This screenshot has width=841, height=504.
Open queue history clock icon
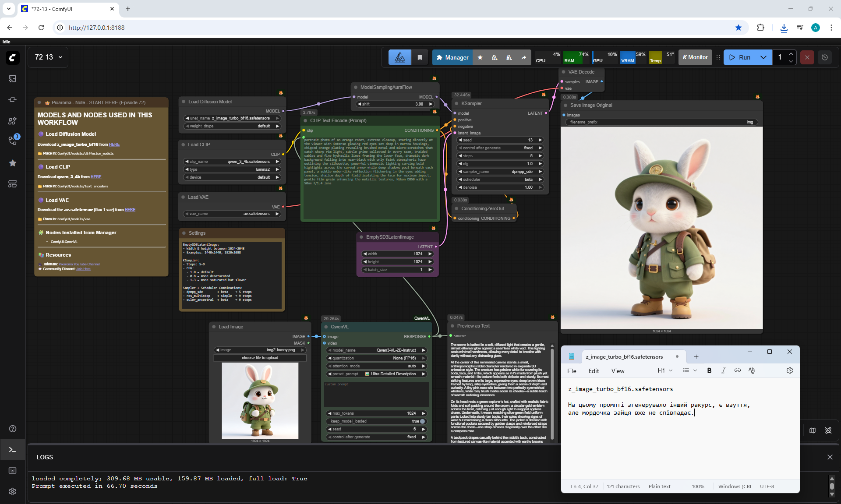coord(825,57)
